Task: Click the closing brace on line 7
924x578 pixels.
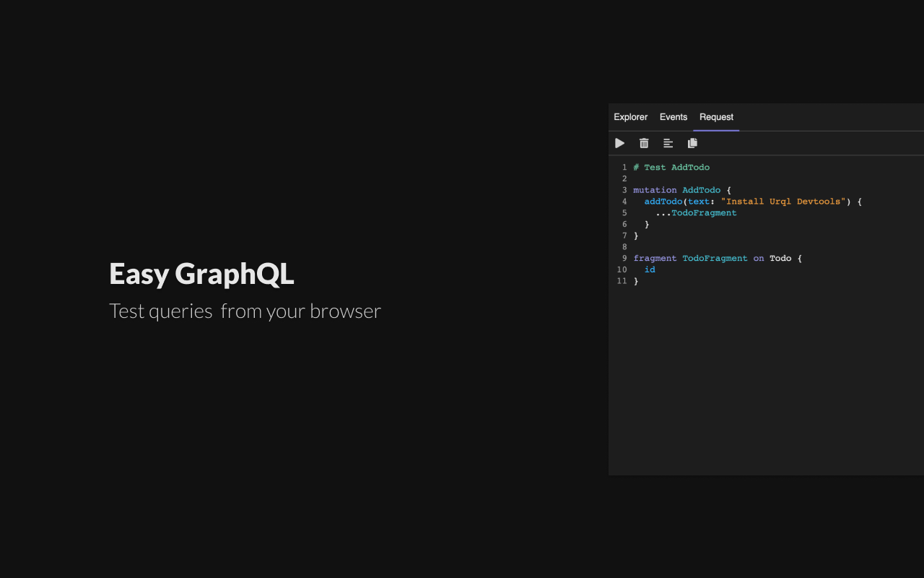Action: (636, 236)
